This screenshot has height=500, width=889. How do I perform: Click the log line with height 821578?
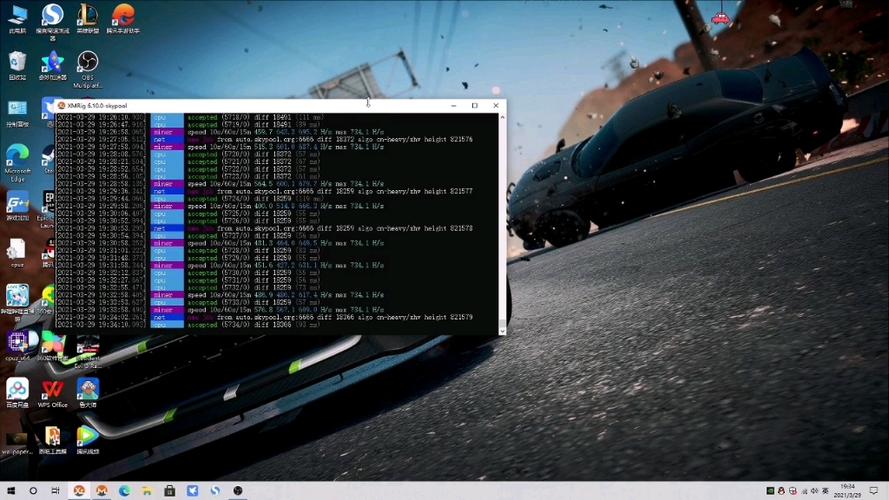(x=265, y=228)
